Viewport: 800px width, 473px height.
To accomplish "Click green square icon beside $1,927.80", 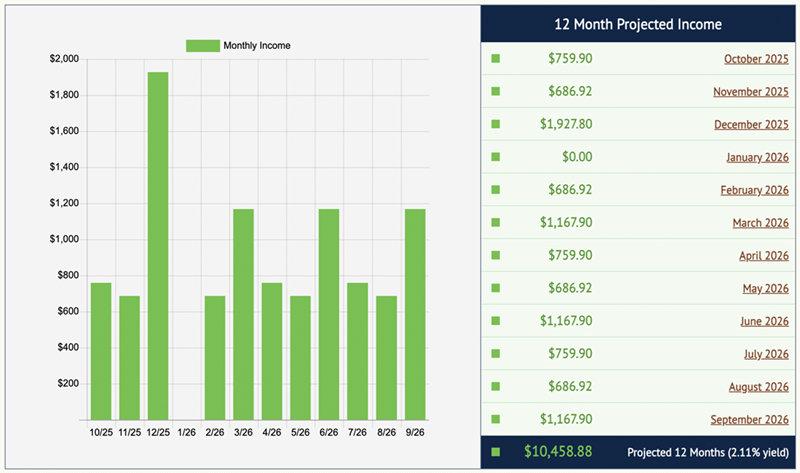I will (x=495, y=125).
